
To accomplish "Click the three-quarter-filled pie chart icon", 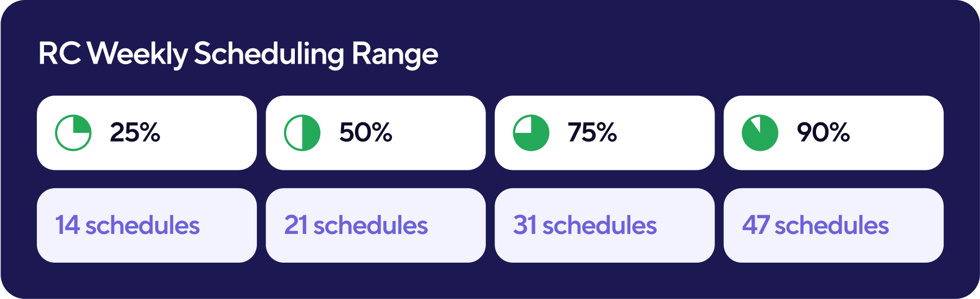I will (x=532, y=133).
